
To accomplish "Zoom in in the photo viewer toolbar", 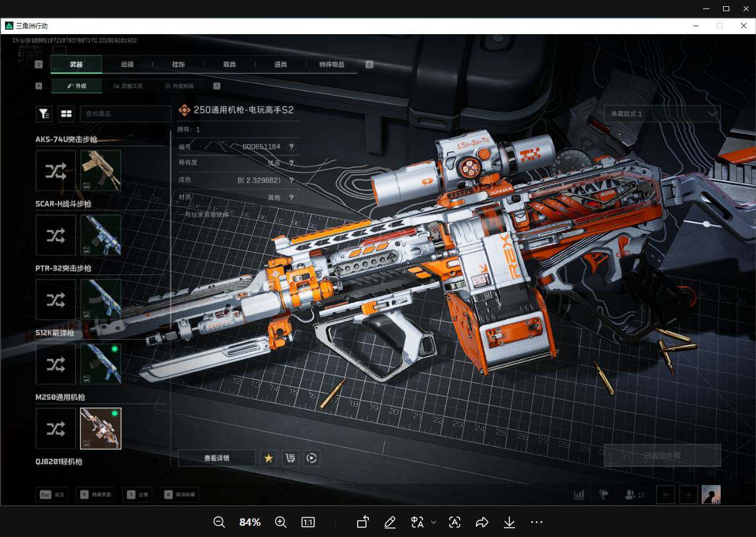I will 280,522.
